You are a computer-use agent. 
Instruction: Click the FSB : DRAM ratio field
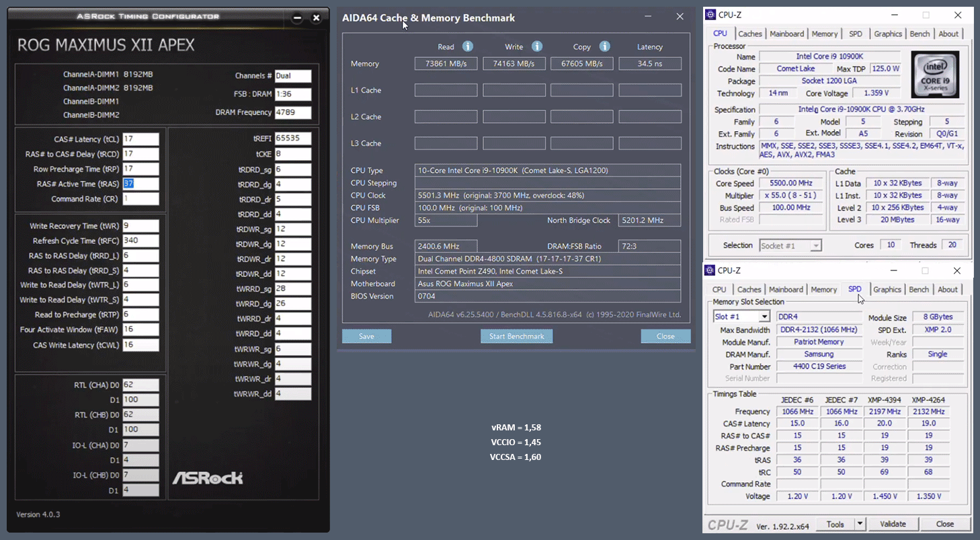(x=292, y=94)
